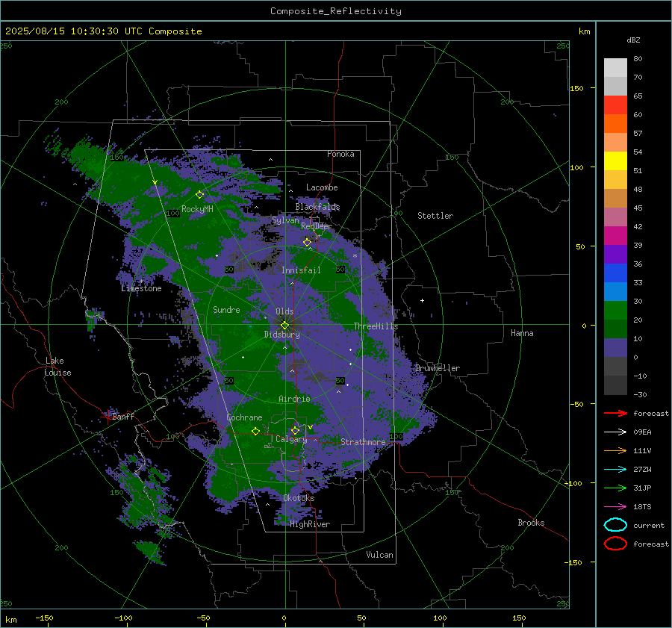
Task: Select the Ponoka label on map
Action: (340, 154)
